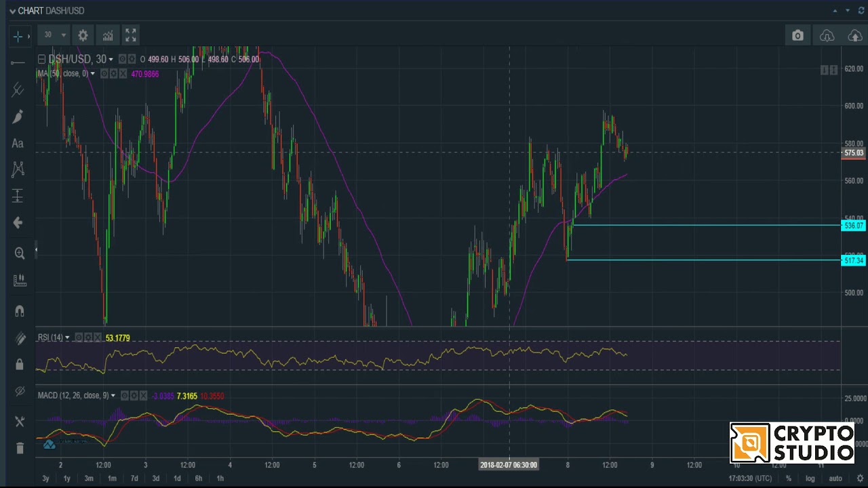Set chart range to 3m
The width and height of the screenshot is (868, 488).
(89, 479)
